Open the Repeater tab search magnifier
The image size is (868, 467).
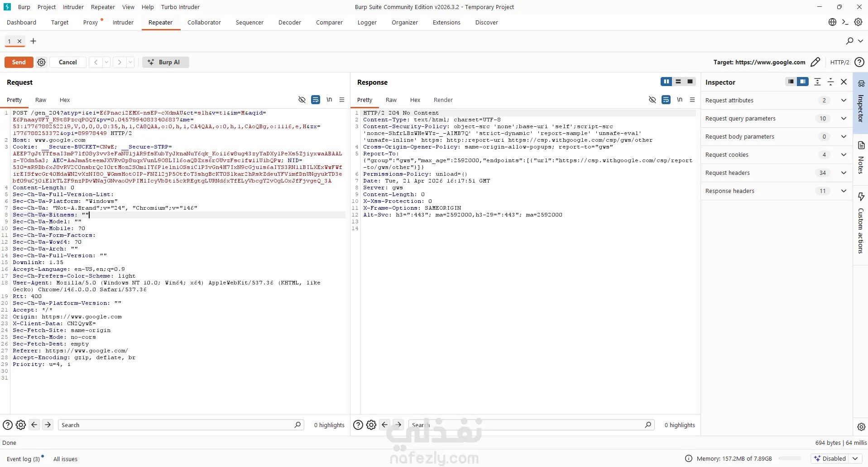[849, 41]
